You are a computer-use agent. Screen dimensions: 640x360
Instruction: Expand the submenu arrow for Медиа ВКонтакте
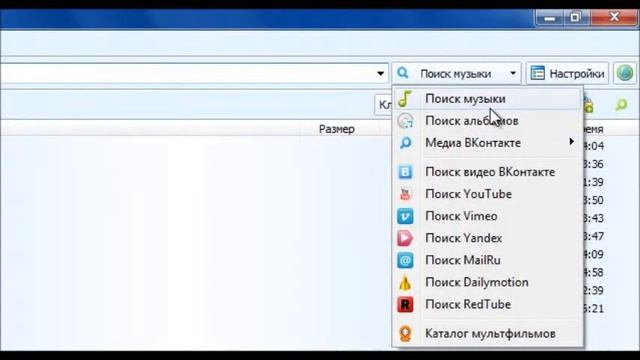(571, 142)
